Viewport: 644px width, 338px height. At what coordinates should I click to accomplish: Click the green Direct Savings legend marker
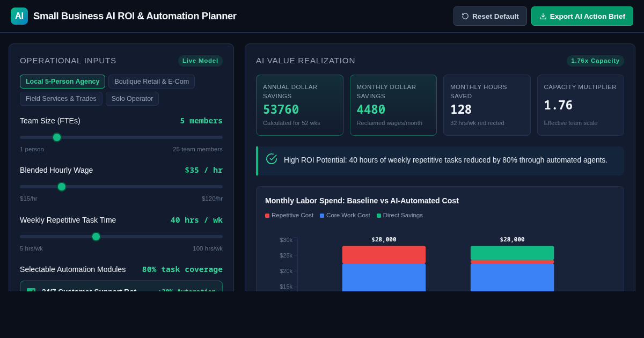pyautogui.click(x=379, y=216)
